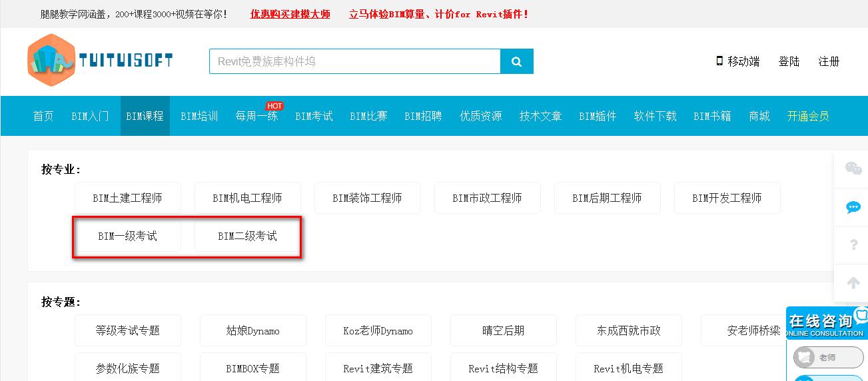The width and height of the screenshot is (868, 381).
Task: Open the BIM插件 nav item
Action: click(x=598, y=116)
